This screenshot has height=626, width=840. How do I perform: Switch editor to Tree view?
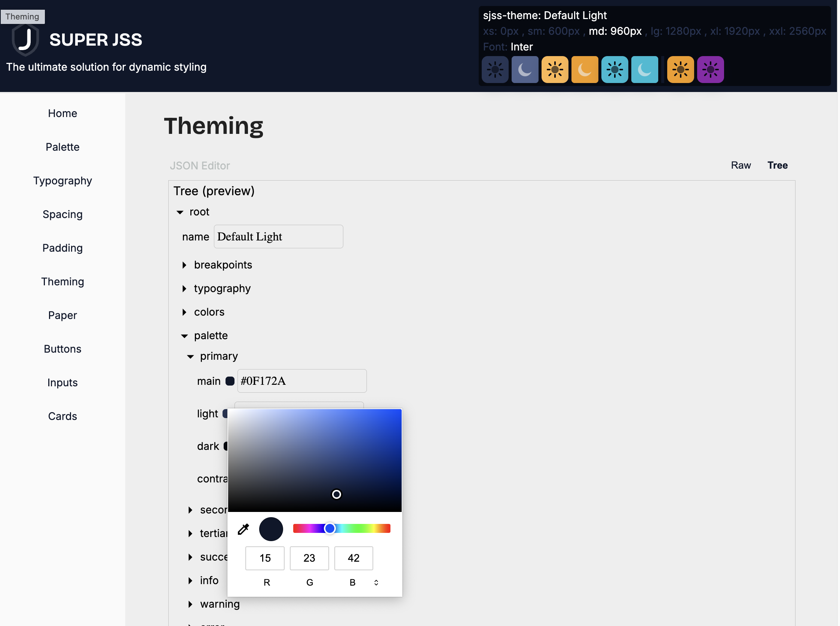[777, 165]
